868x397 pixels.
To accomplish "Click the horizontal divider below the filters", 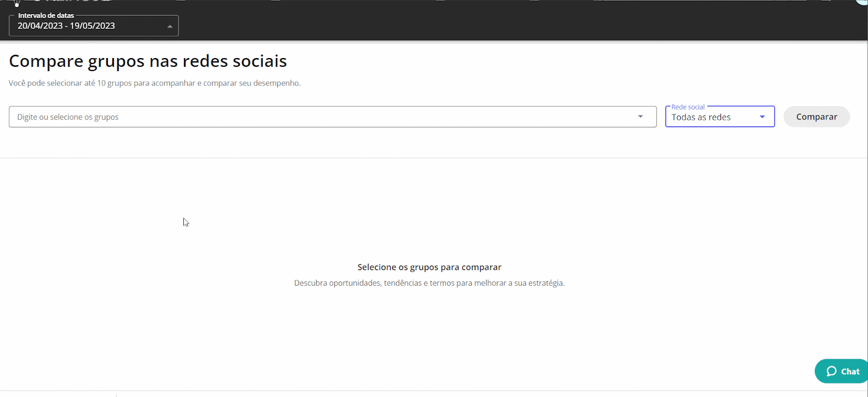I will pos(434,158).
